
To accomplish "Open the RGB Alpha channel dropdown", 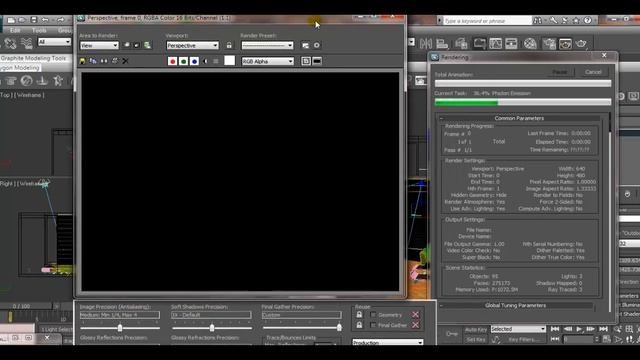I will 268,61.
